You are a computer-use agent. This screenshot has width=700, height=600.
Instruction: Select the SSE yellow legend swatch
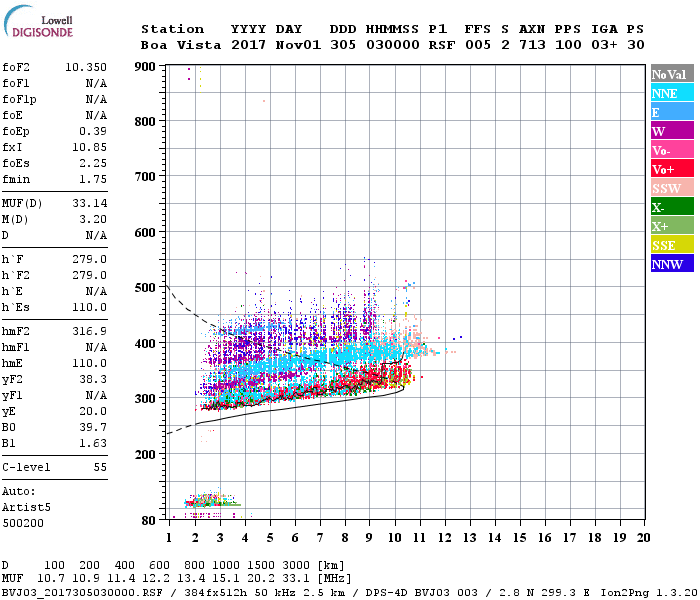(x=672, y=245)
